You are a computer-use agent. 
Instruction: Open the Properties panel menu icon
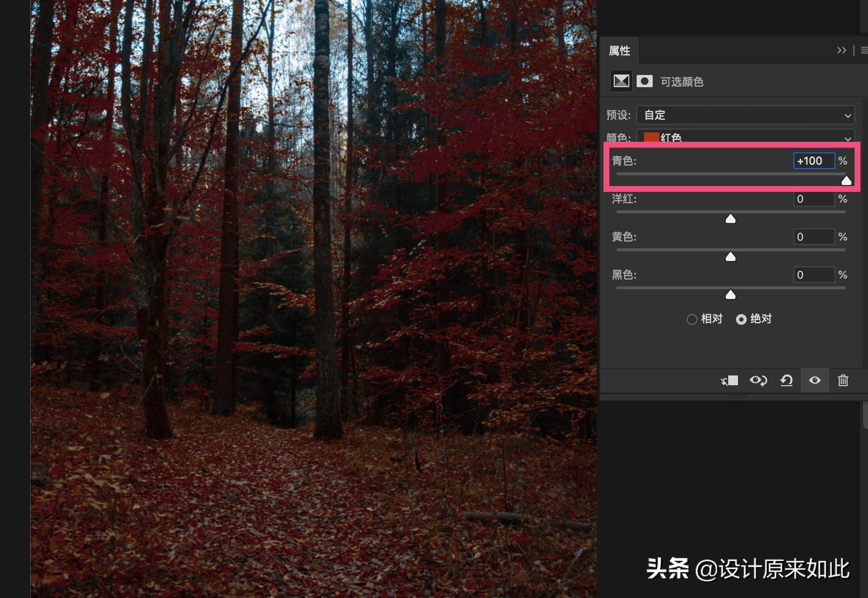click(864, 50)
